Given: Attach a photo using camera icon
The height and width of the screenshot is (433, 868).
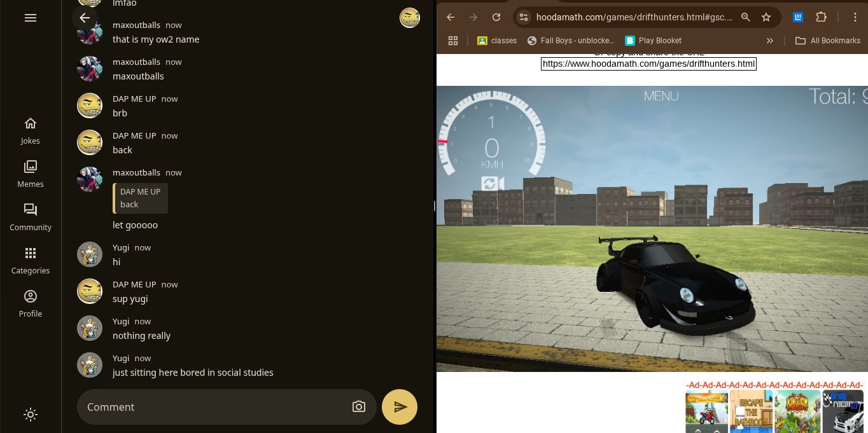Looking at the screenshot, I should click(x=359, y=407).
